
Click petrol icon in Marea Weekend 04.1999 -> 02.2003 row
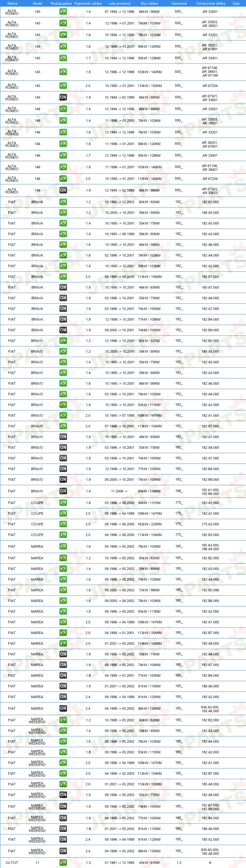tap(63, 773)
